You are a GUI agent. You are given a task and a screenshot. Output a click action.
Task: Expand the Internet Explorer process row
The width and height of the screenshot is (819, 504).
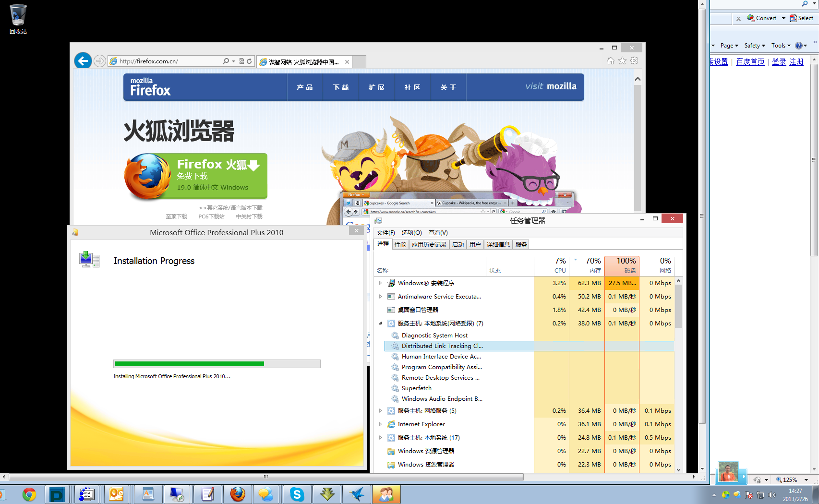(380, 424)
